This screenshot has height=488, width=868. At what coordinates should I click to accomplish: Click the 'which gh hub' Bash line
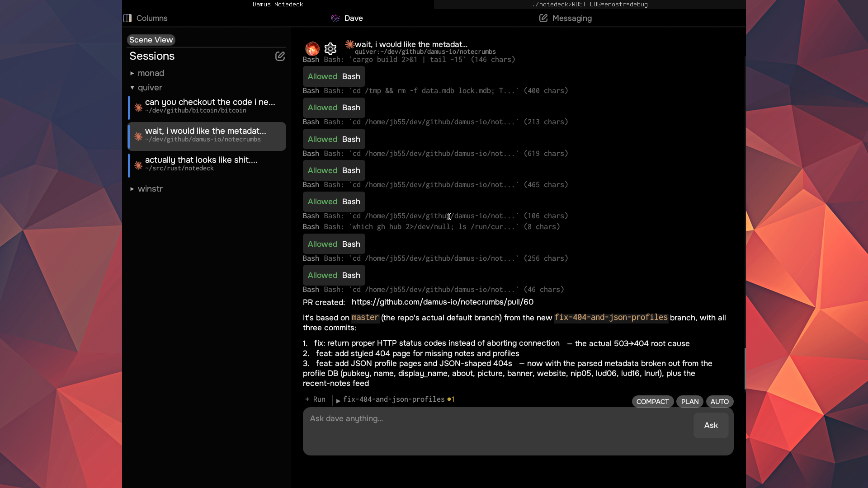(431, 227)
